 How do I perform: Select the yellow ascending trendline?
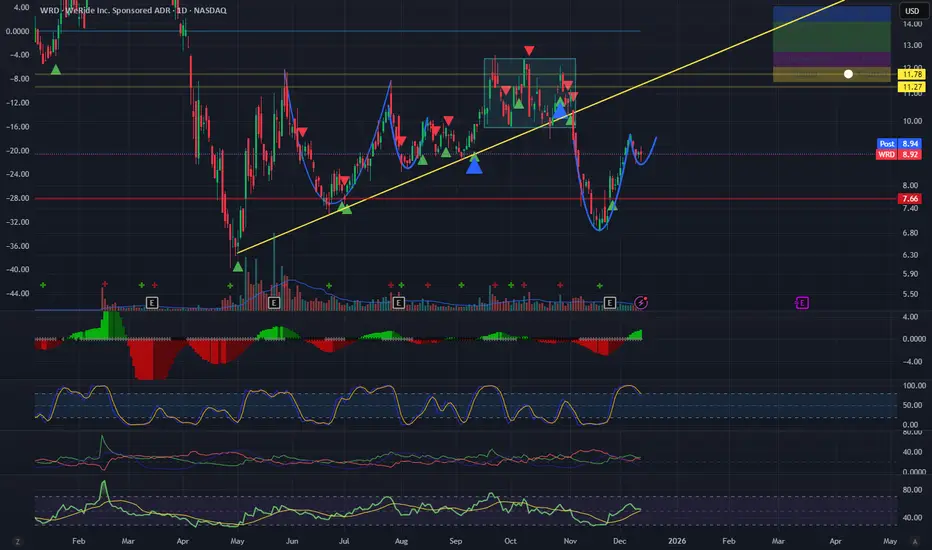[540, 126]
